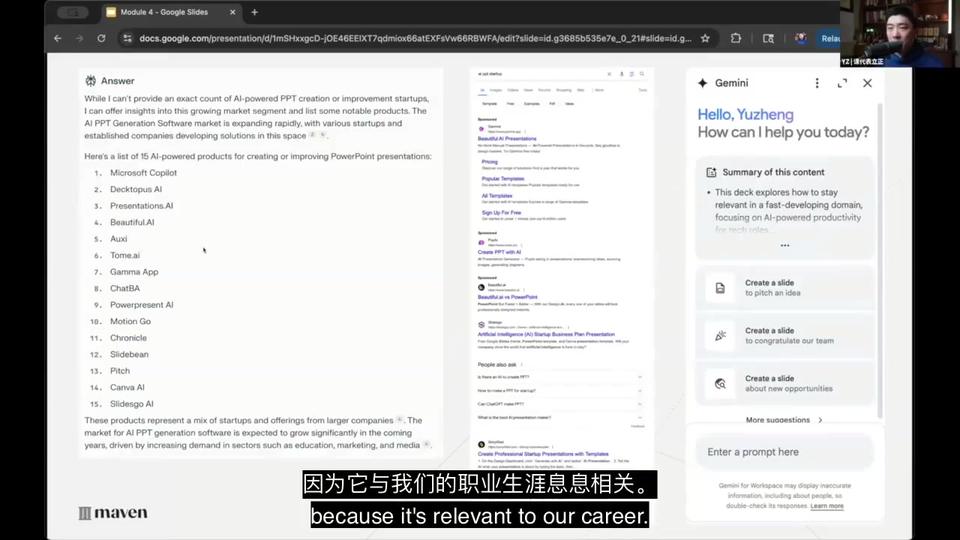Select Beautiful.AI in the list
Viewport: 960px width, 540px height.
click(132, 222)
